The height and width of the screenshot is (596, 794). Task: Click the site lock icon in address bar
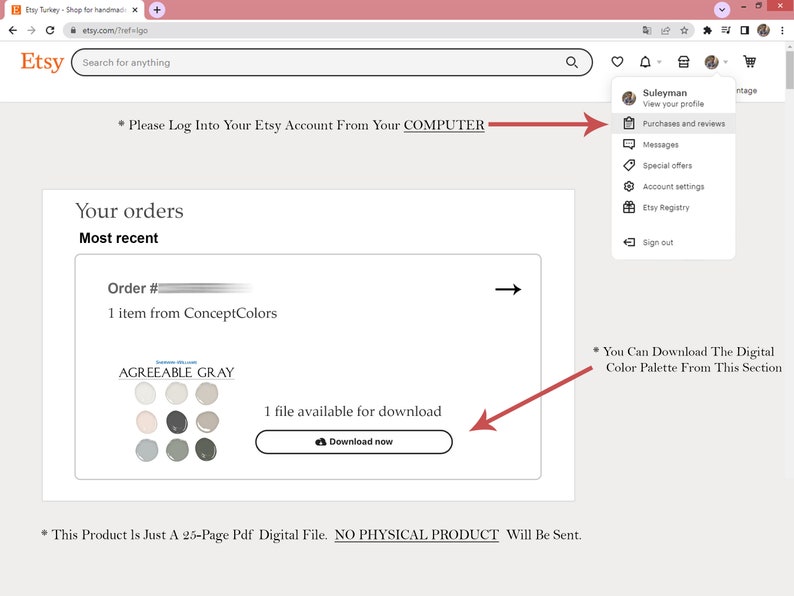click(x=73, y=30)
